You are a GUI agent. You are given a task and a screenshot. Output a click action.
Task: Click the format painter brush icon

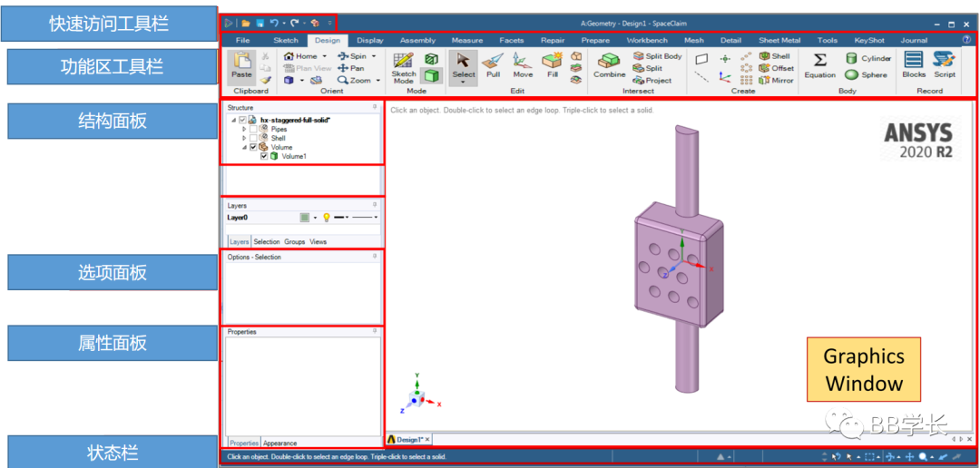pyautogui.click(x=265, y=80)
